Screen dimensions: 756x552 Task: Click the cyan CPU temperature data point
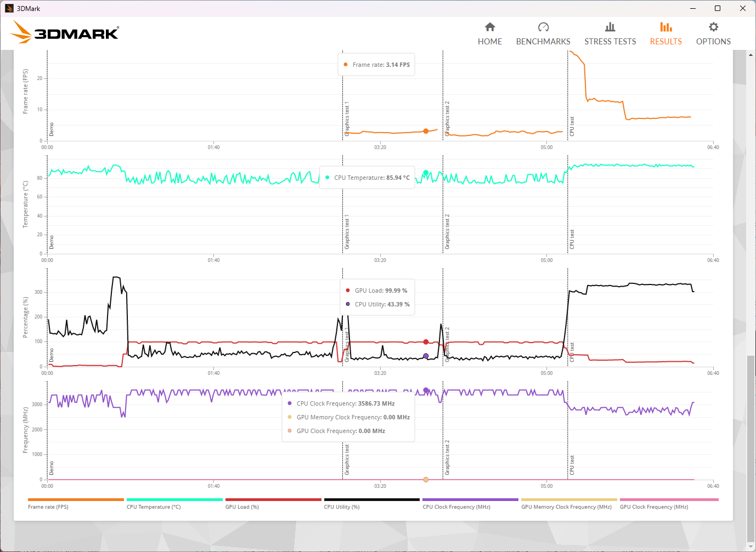pos(426,173)
